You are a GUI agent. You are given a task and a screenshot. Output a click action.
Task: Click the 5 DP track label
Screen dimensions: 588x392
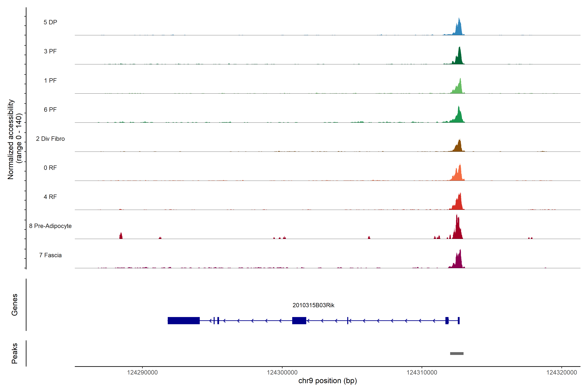(50, 22)
